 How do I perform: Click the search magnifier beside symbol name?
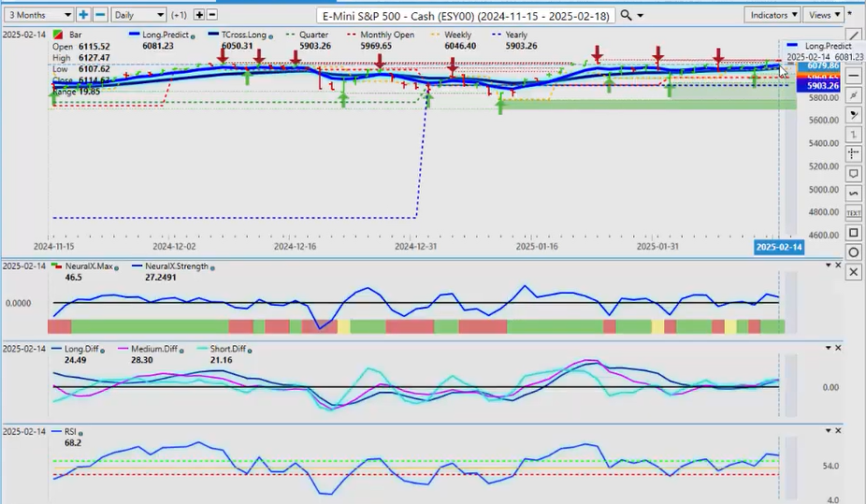627,15
